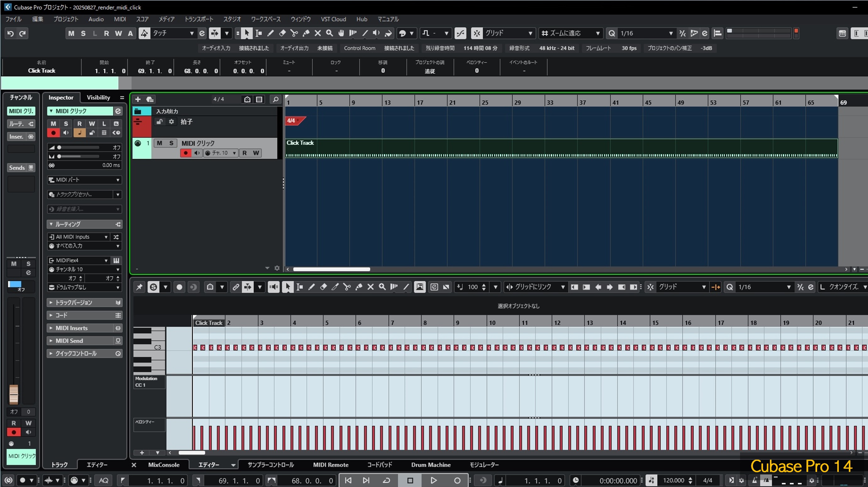
Task: Click the Stop transport button
Action: [x=410, y=480]
